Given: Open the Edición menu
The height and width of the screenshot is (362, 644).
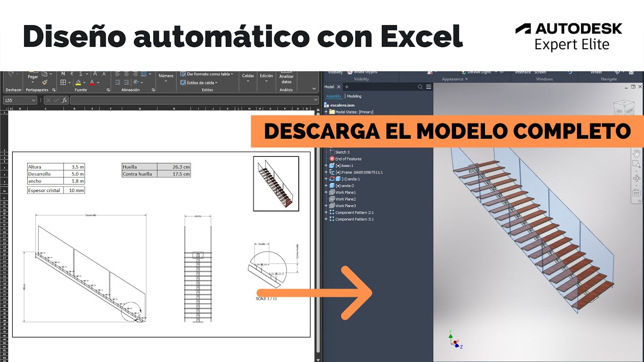Looking at the screenshot, I should click(266, 78).
